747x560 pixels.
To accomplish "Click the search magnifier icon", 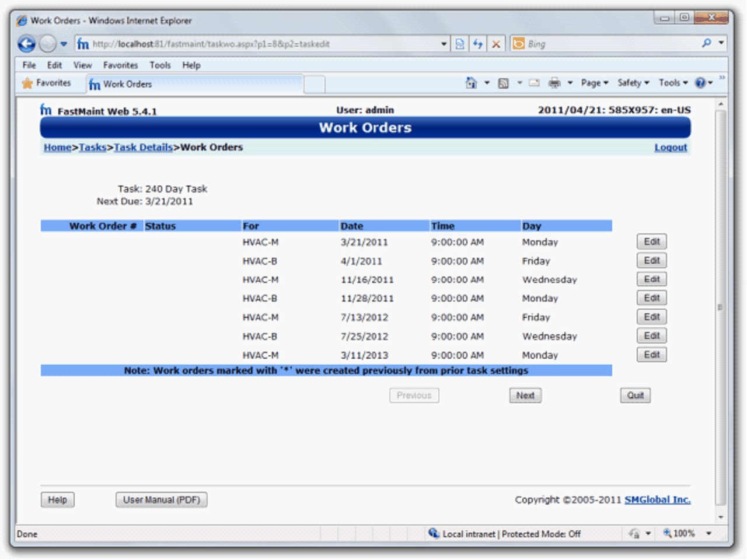I will [707, 43].
